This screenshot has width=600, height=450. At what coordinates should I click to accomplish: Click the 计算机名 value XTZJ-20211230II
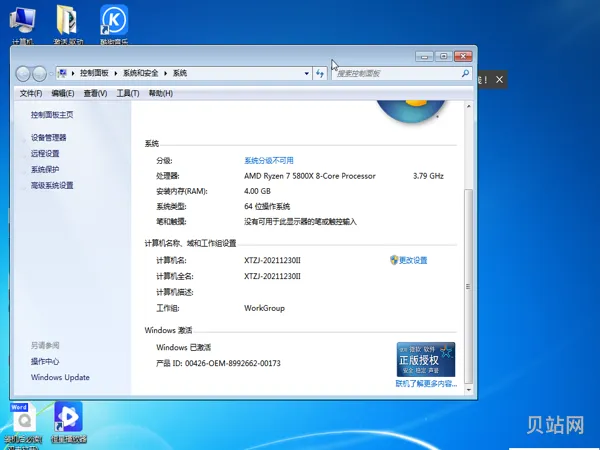click(272, 260)
